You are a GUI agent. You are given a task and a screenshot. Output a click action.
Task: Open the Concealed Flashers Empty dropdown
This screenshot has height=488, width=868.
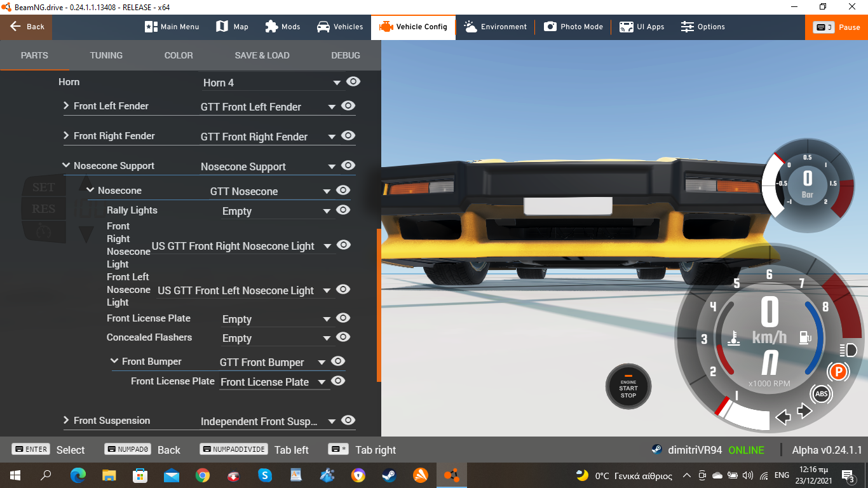click(x=277, y=338)
